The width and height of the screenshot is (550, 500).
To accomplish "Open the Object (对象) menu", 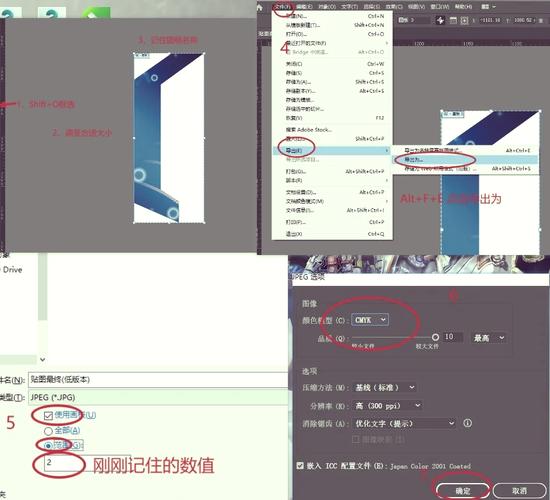I will tap(327, 7).
